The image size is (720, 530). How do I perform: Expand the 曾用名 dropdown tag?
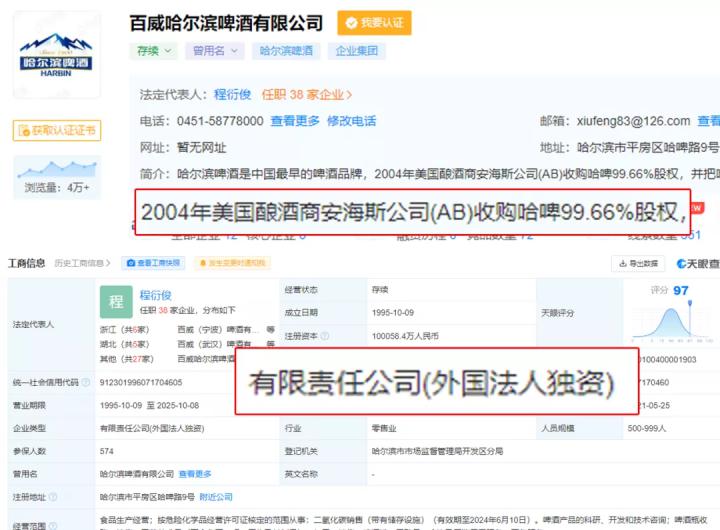tap(215, 51)
